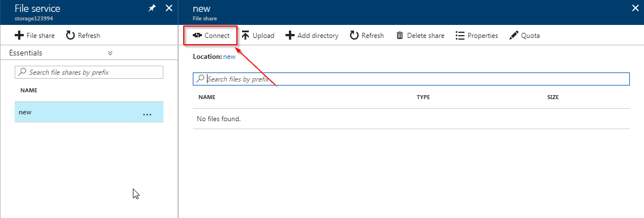Select the 'new' file share row
Viewport: 644px width, 218px height.
pyautogui.click(x=89, y=112)
